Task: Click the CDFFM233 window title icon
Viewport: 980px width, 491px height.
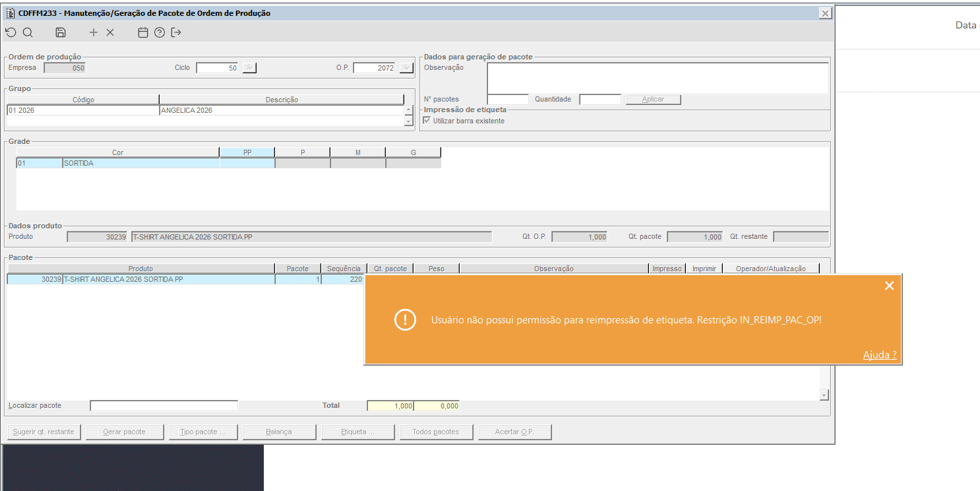Action: (11, 13)
